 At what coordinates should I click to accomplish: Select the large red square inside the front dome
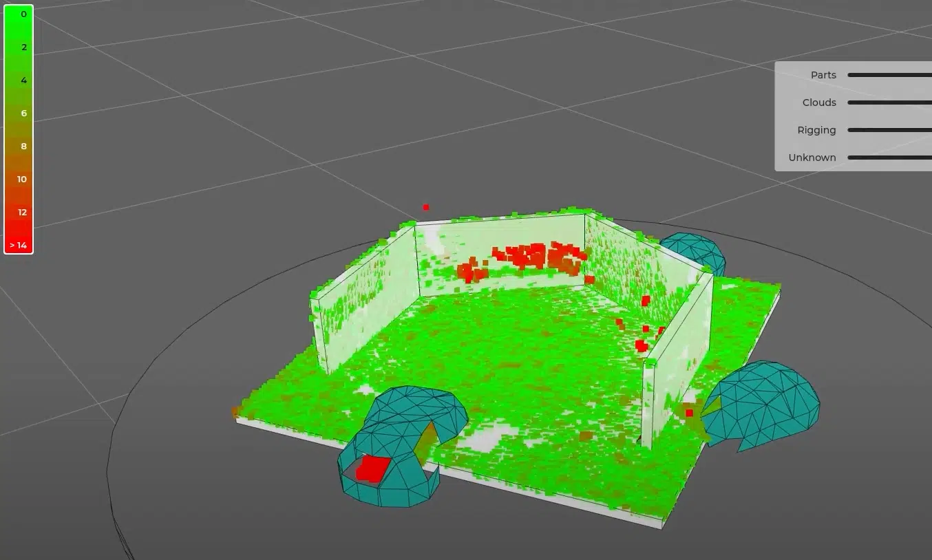pyautogui.click(x=373, y=469)
